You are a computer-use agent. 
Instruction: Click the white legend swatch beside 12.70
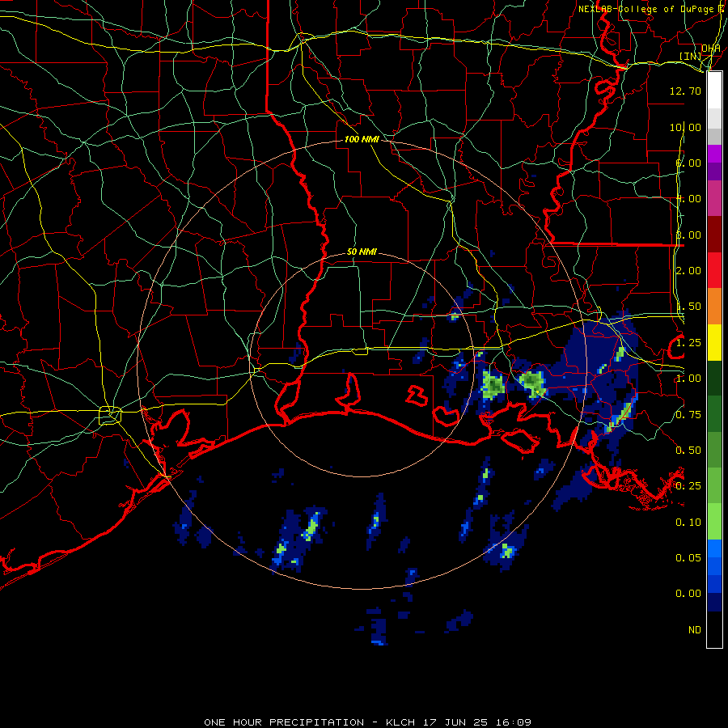point(714,90)
